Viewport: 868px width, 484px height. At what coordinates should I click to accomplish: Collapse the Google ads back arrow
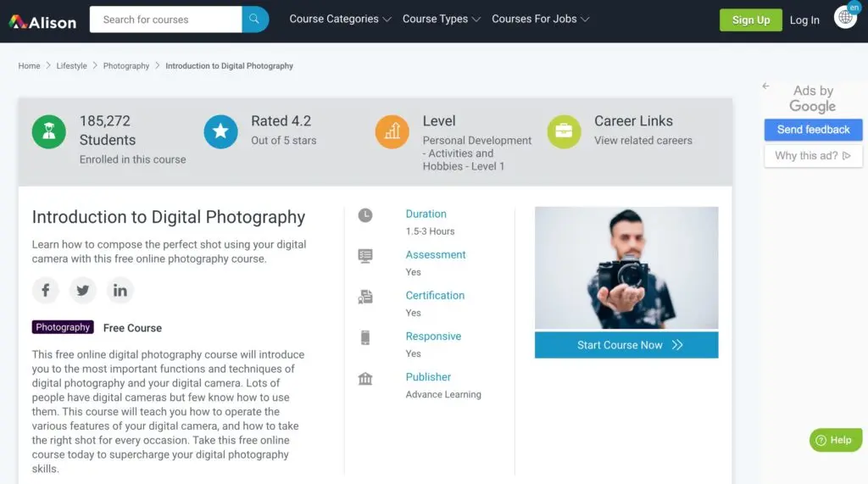point(765,86)
